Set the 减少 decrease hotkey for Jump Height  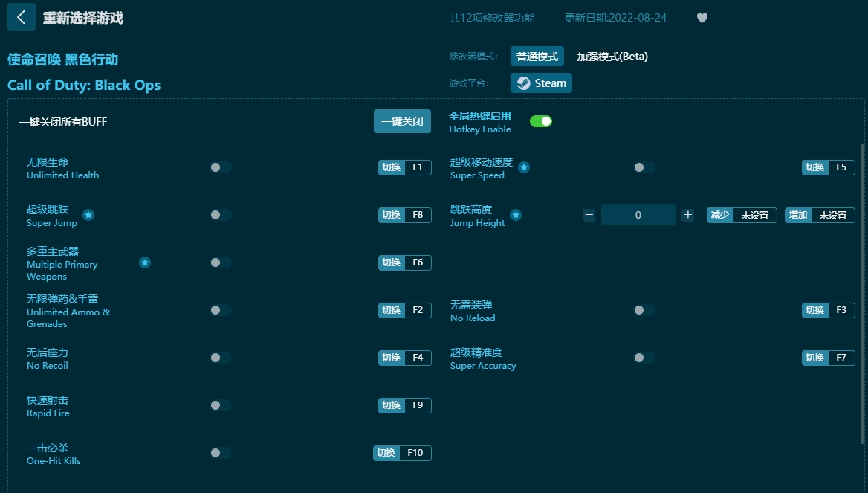742,215
